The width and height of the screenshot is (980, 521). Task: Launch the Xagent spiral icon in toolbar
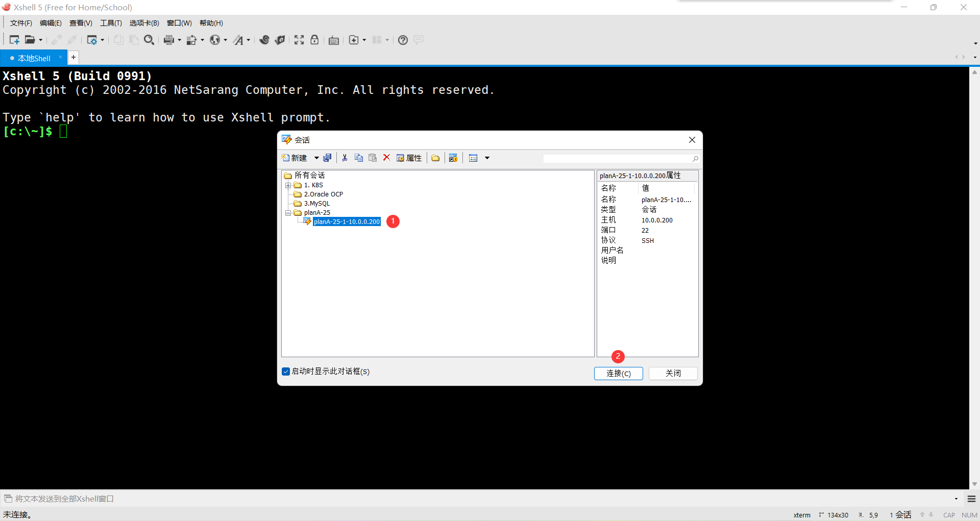264,40
